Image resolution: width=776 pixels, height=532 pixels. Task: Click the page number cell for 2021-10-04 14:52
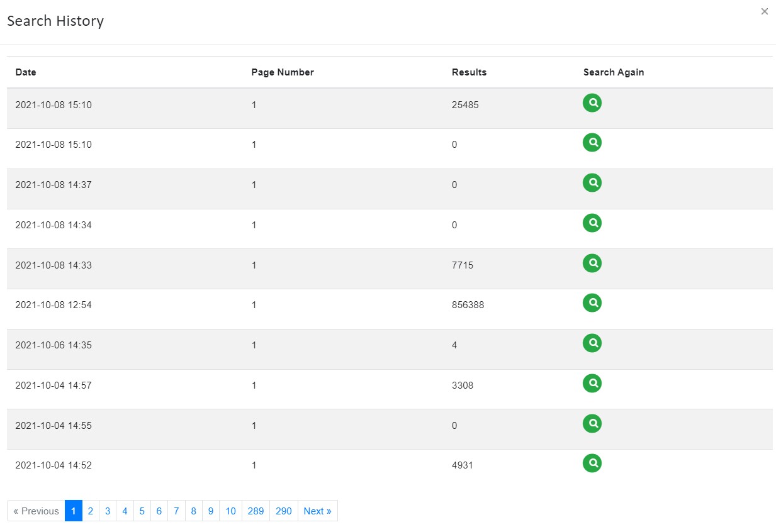(x=254, y=465)
